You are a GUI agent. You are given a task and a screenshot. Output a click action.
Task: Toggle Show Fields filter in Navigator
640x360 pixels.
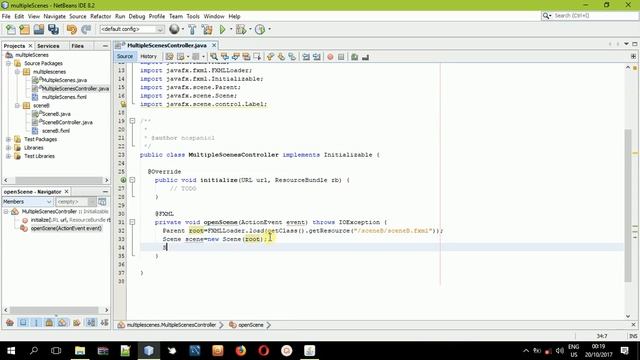(23, 322)
